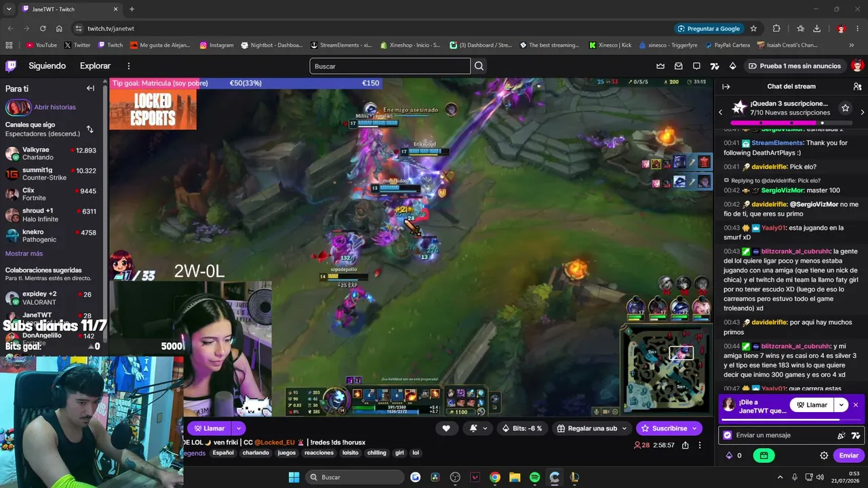Open green channel rewards box icon
The image size is (868, 488).
coord(764,455)
